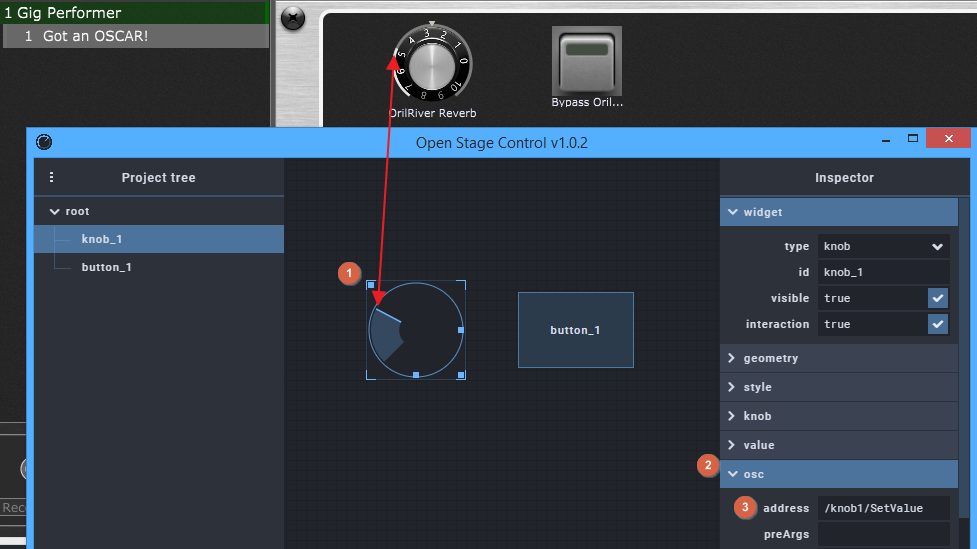
Task: Click the Open Stage Control logo icon
Action: tap(44, 142)
